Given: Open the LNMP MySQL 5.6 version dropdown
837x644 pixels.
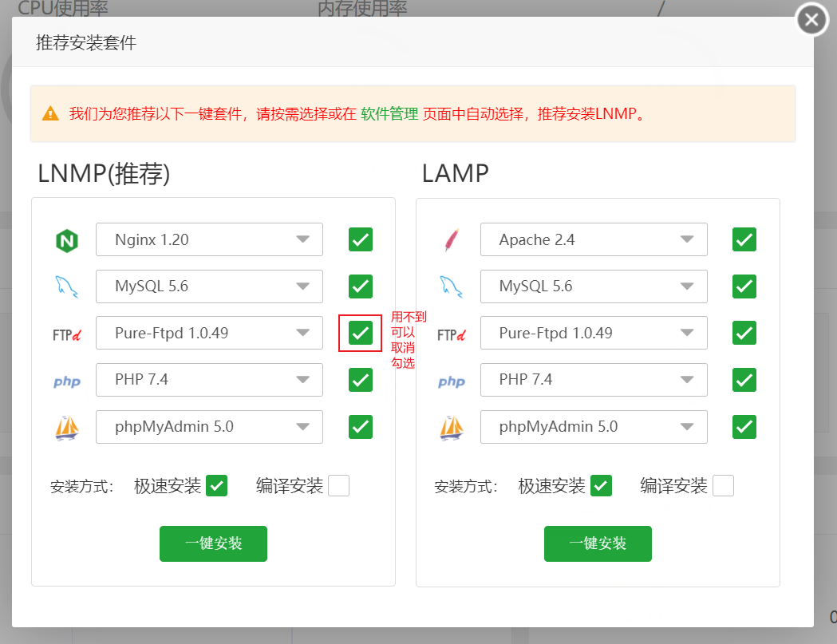Looking at the screenshot, I should [x=209, y=286].
